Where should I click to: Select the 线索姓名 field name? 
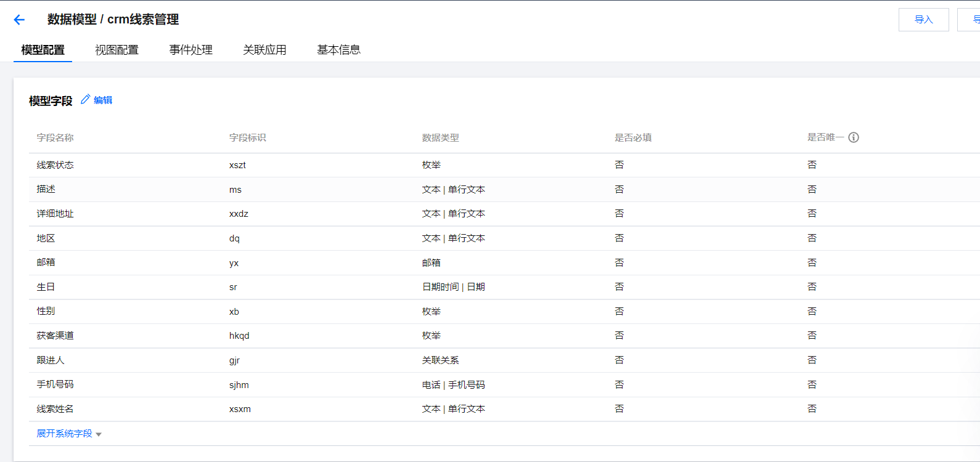pos(55,409)
